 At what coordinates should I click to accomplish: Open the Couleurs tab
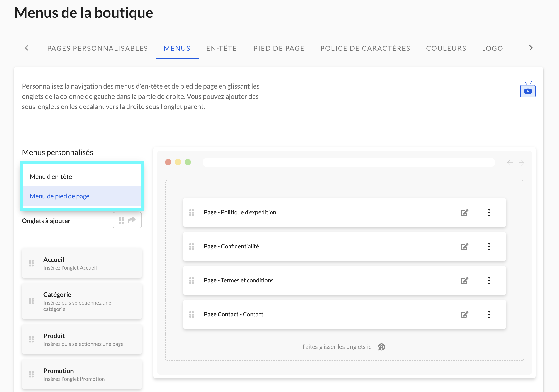point(446,48)
